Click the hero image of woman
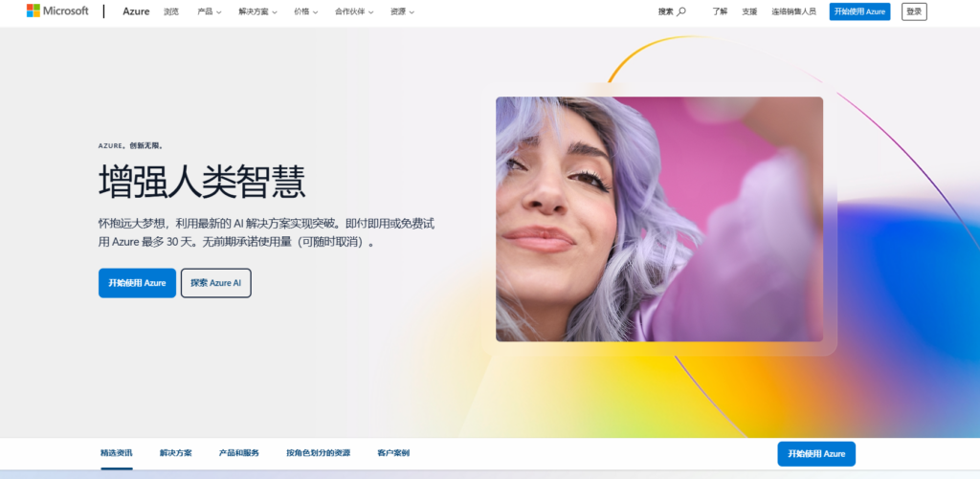This screenshot has width=980, height=479. 658,219
